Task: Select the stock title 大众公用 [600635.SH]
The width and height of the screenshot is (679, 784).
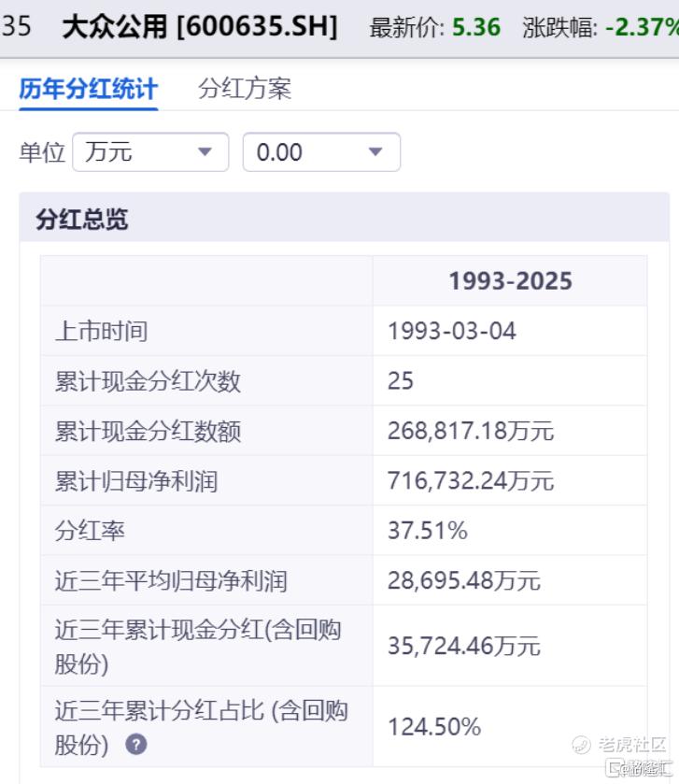Action: tap(201, 27)
